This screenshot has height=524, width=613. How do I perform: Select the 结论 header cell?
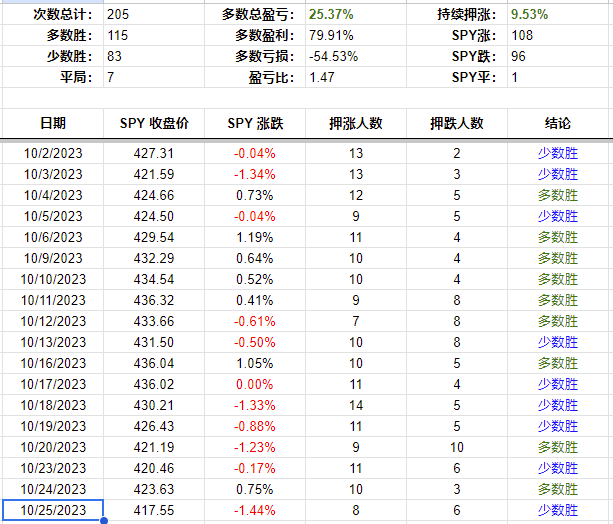click(558, 123)
